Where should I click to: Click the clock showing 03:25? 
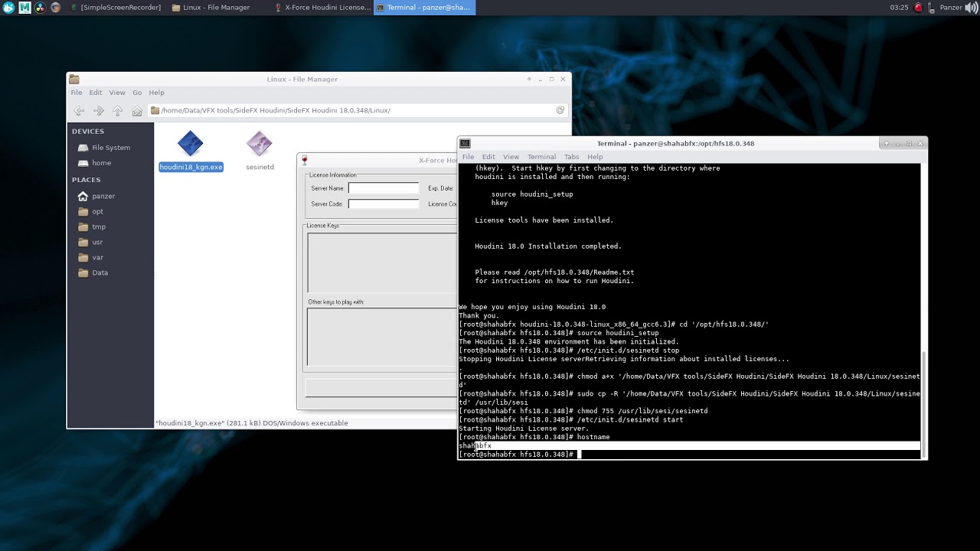pyautogui.click(x=899, y=8)
